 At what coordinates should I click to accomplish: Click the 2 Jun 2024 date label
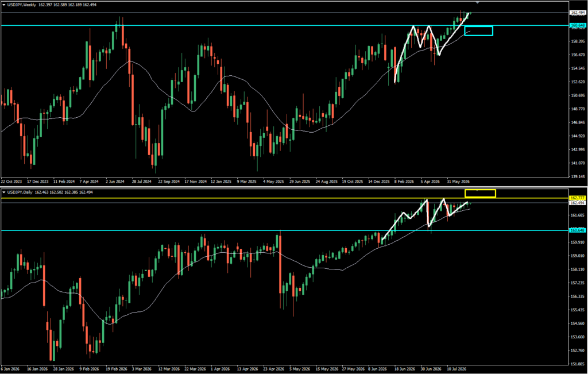(115, 181)
